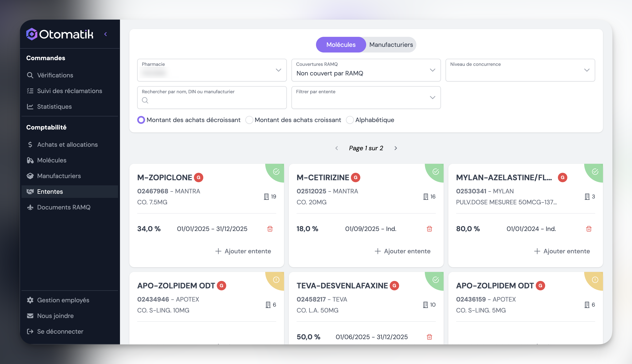Select Montant des achats croissant sorting

coord(249,120)
